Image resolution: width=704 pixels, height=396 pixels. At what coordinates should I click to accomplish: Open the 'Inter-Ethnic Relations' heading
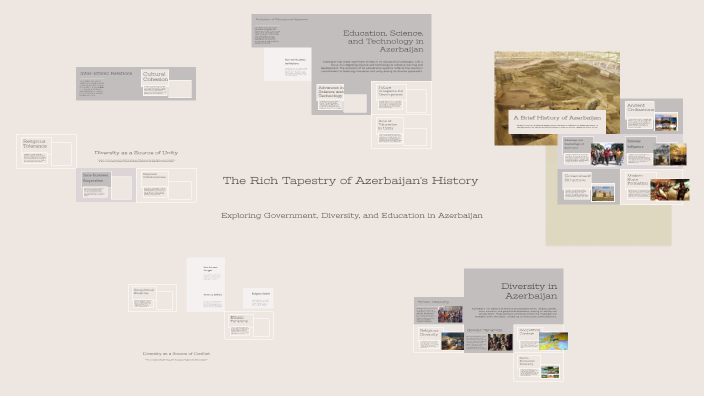(x=106, y=73)
